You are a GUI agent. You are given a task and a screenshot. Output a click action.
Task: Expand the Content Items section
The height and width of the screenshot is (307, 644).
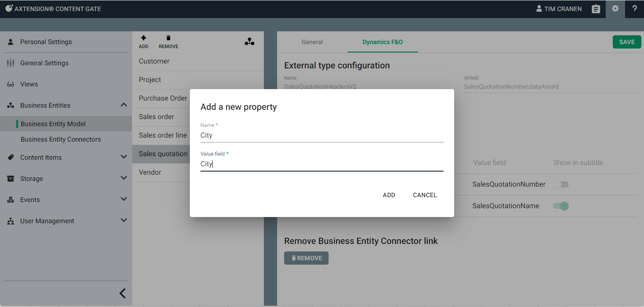[x=123, y=157]
